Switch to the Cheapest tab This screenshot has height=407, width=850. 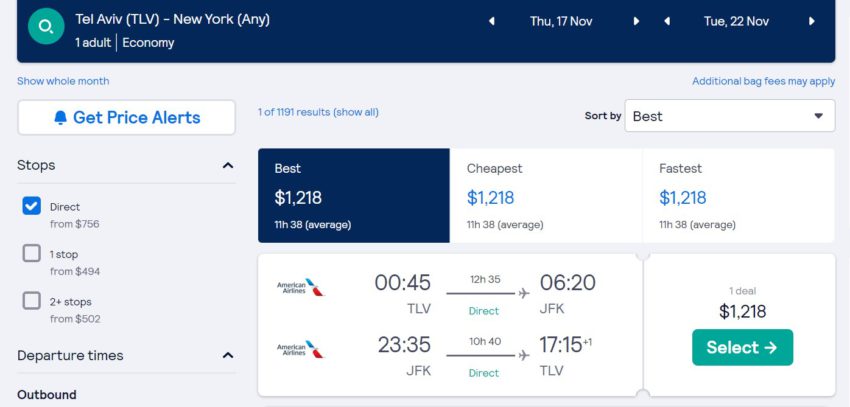coord(546,196)
